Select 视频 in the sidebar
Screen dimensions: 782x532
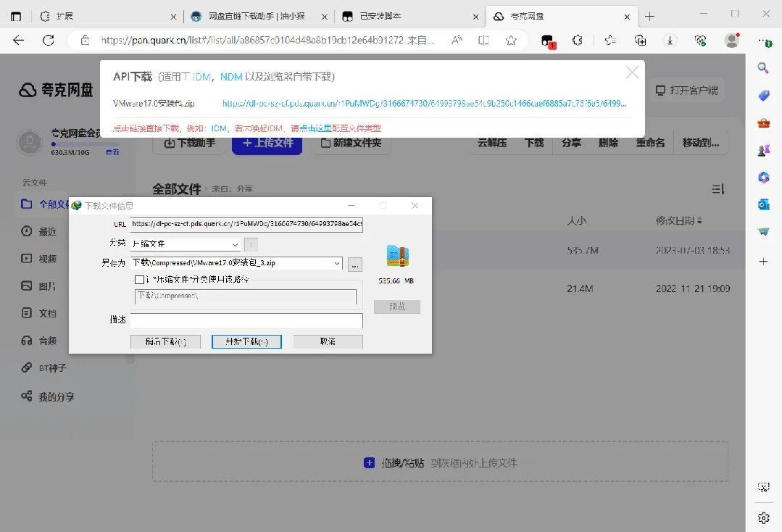[47, 259]
